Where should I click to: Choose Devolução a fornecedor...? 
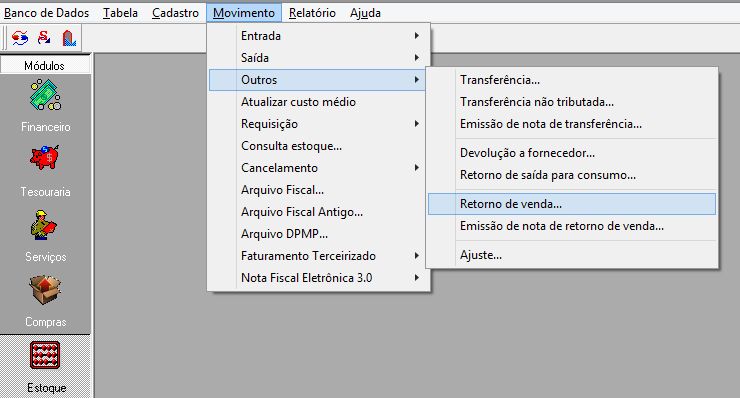coord(572,153)
